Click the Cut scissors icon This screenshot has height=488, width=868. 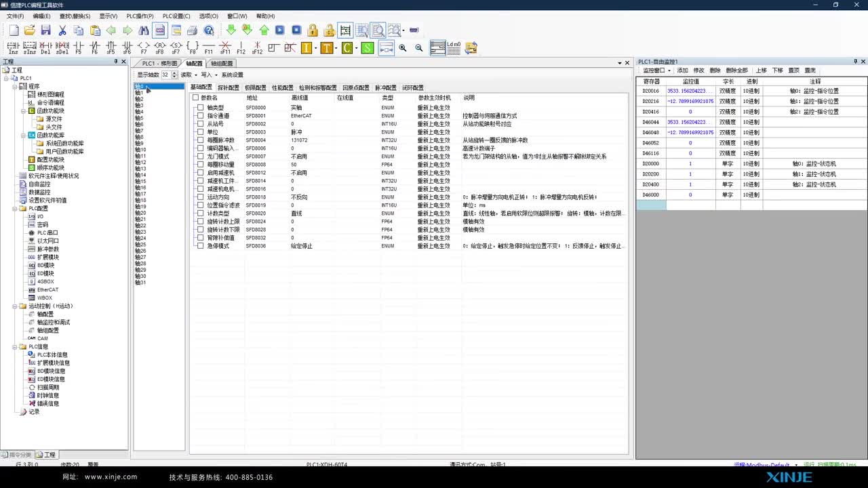tap(62, 30)
